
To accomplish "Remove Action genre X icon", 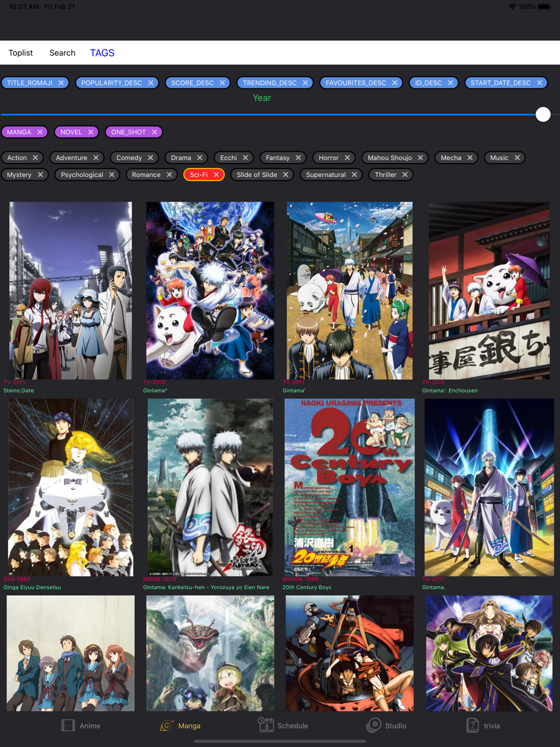I will coord(35,158).
